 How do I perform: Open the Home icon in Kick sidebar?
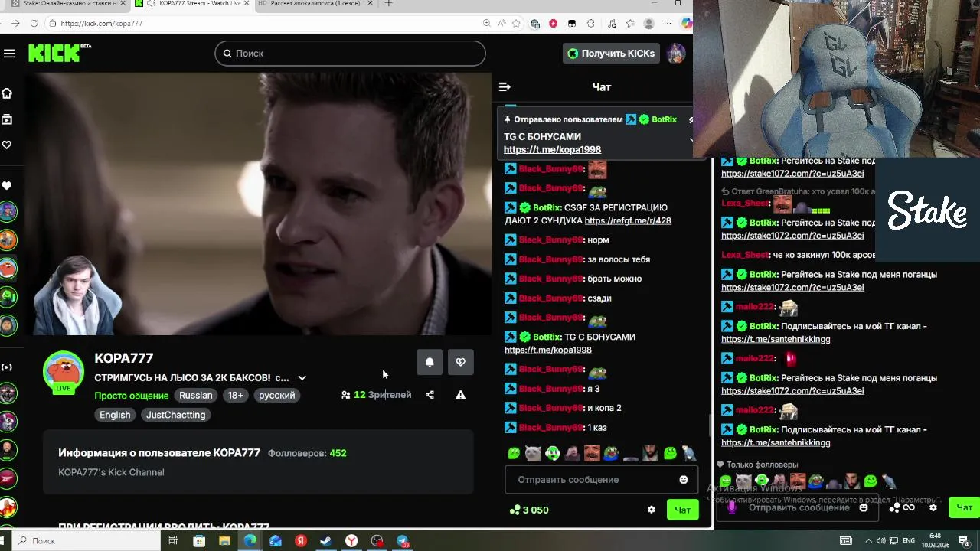(x=7, y=93)
